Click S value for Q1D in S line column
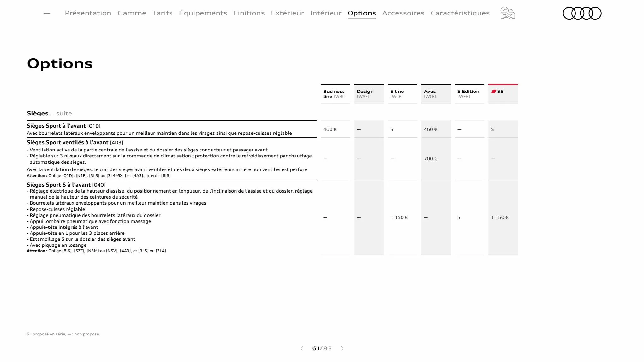Image resolution: width=644 pixels, height=362 pixels. pyautogui.click(x=392, y=129)
